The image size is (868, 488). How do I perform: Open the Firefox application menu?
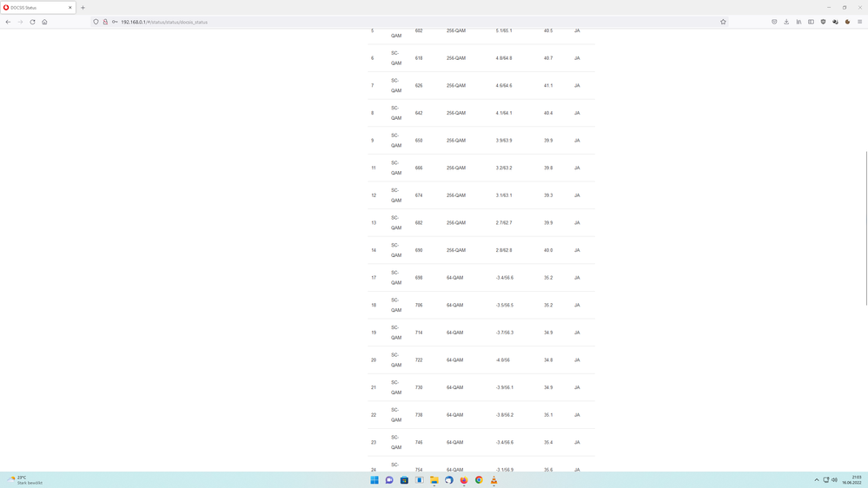pos(859,22)
